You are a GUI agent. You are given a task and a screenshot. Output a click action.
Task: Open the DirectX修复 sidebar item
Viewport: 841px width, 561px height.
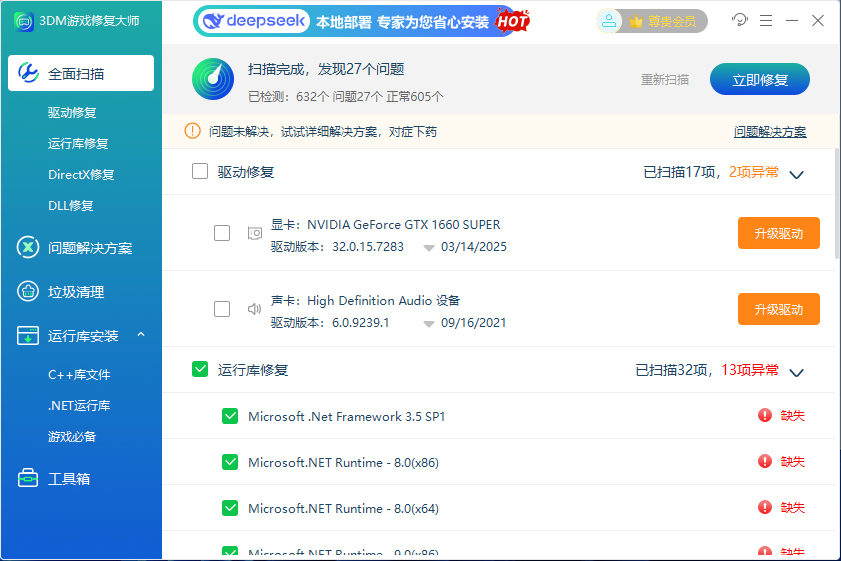pos(81,175)
